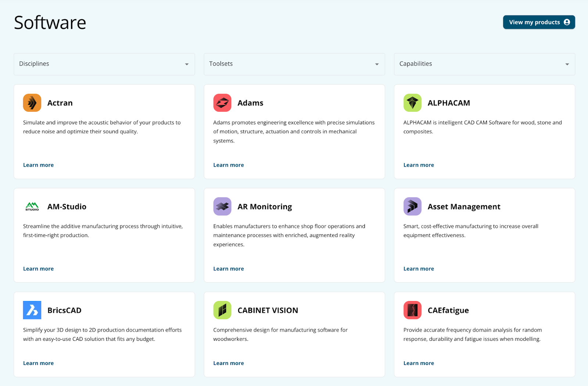The width and height of the screenshot is (588, 386).
Task: Click the CABINET VISION woodworkers description
Action: click(280, 334)
